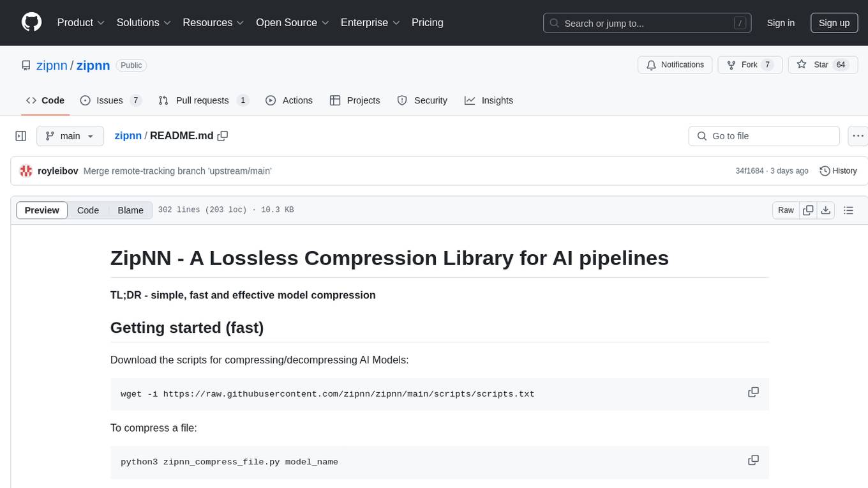Open the zipnn repository name link
This screenshot has height=488, width=868.
[x=93, y=65]
